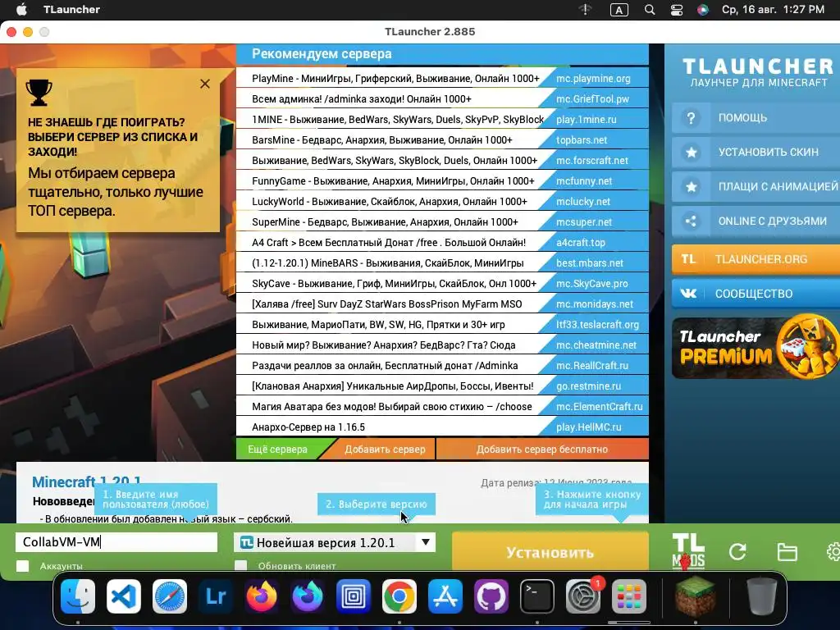Open Safari from the dock
Viewport: 840px width, 630px height.
(170, 596)
